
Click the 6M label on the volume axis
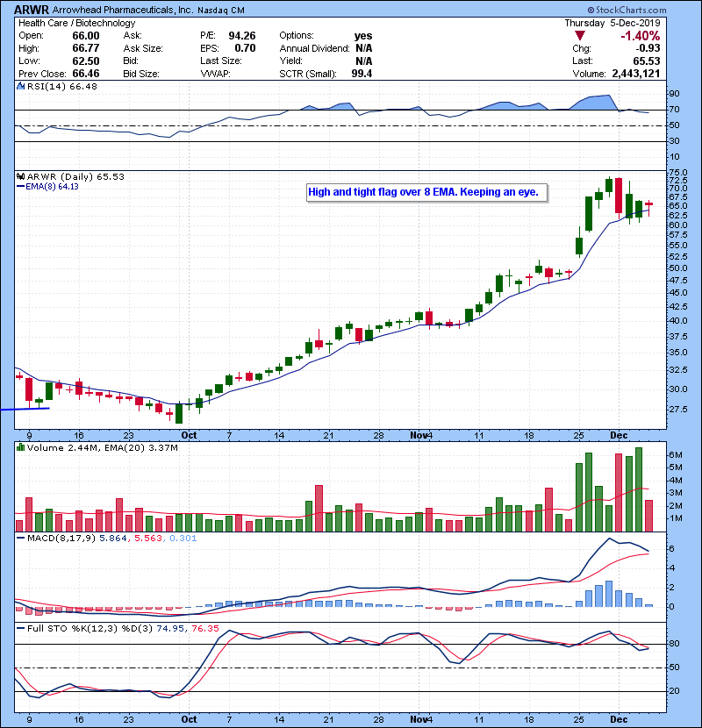pos(675,455)
